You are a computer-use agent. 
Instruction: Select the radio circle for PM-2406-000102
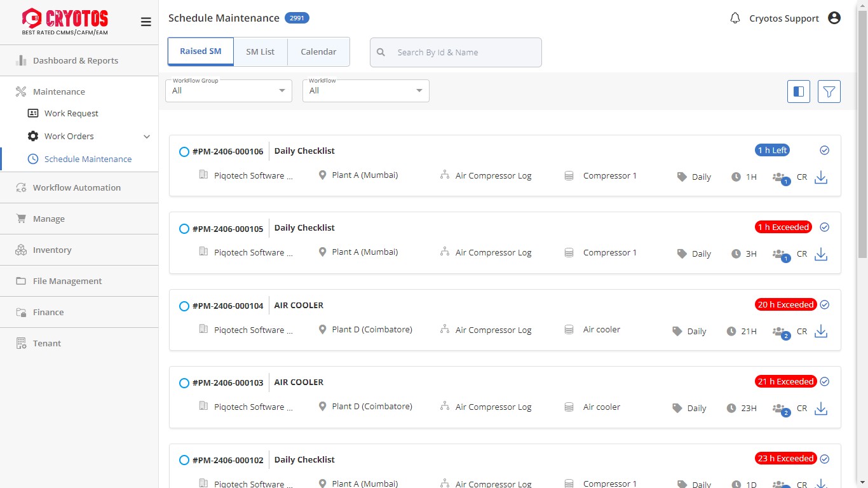tap(184, 460)
